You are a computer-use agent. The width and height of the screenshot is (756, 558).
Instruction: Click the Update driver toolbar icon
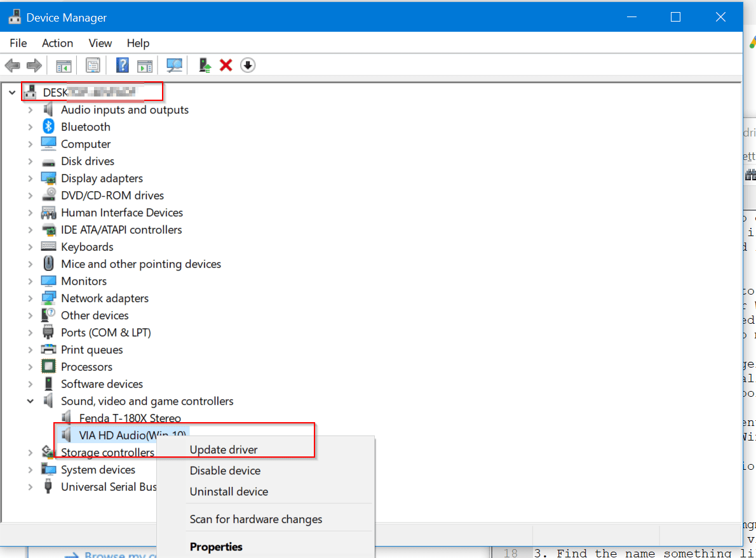205,65
